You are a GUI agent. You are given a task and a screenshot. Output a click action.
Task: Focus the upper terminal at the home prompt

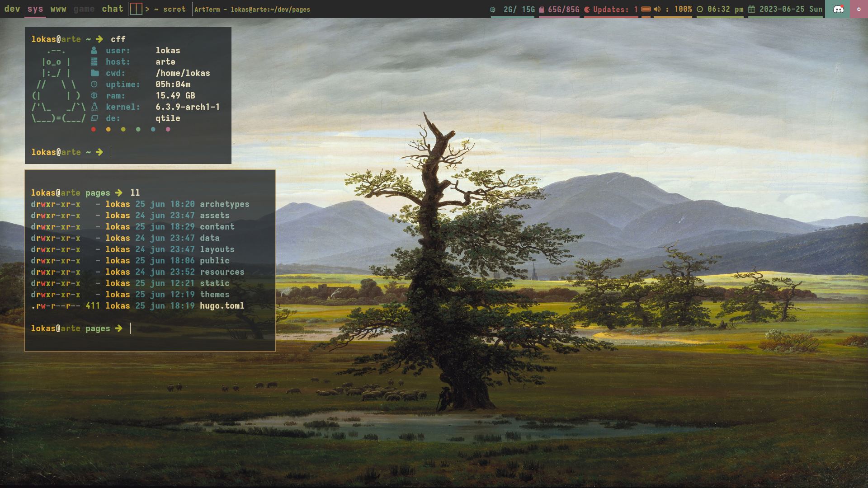click(111, 152)
